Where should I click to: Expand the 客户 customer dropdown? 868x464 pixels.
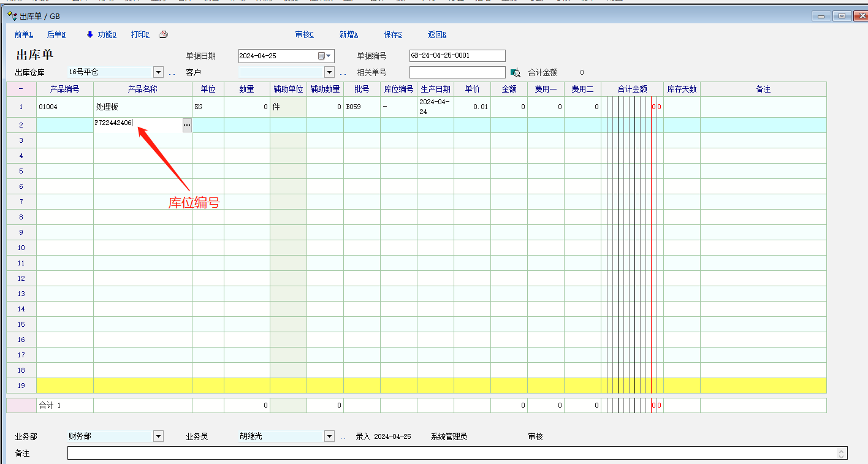329,72
